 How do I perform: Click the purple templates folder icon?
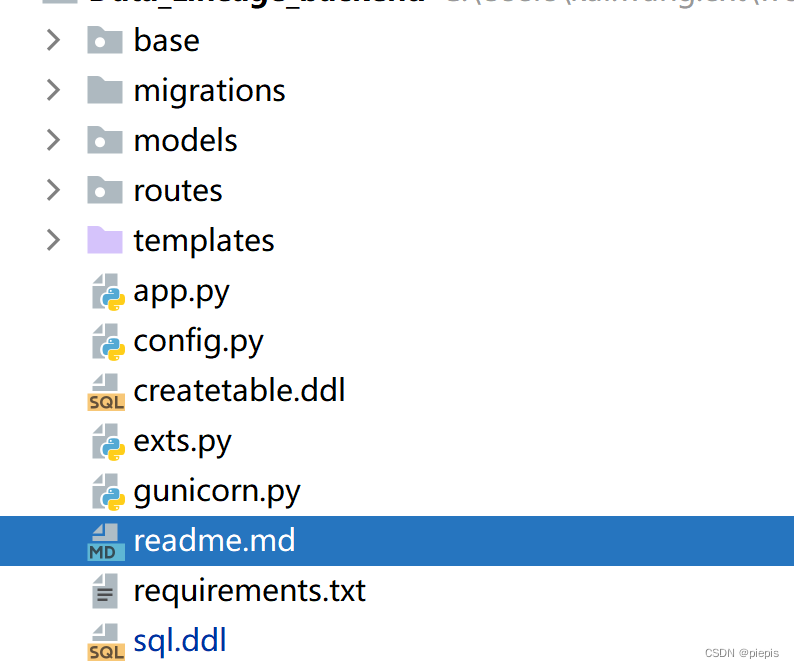click(105, 240)
